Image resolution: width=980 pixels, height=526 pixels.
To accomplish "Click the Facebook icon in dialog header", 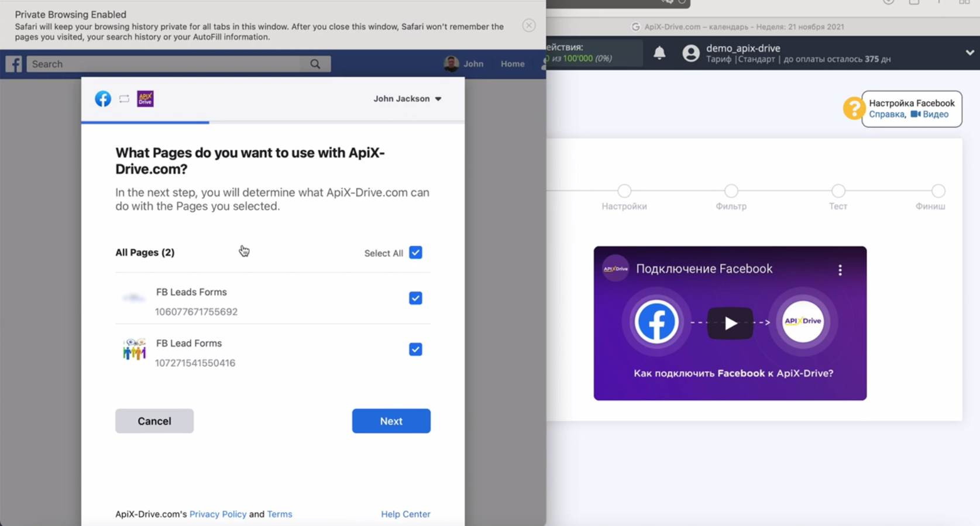I will (103, 99).
